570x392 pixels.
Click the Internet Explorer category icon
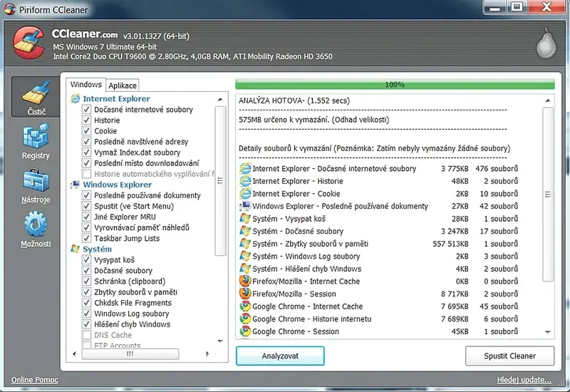coord(76,98)
